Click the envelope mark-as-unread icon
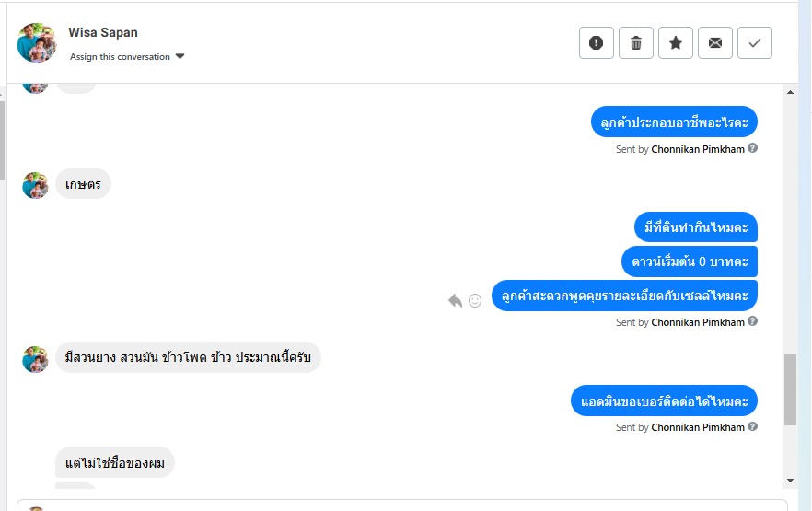This screenshot has height=511, width=812. [x=715, y=43]
